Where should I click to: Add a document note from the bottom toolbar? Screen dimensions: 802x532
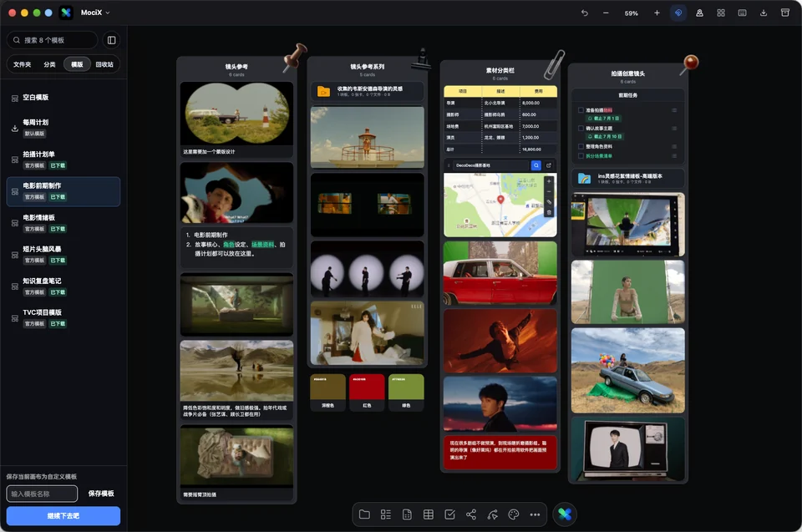tap(407, 514)
